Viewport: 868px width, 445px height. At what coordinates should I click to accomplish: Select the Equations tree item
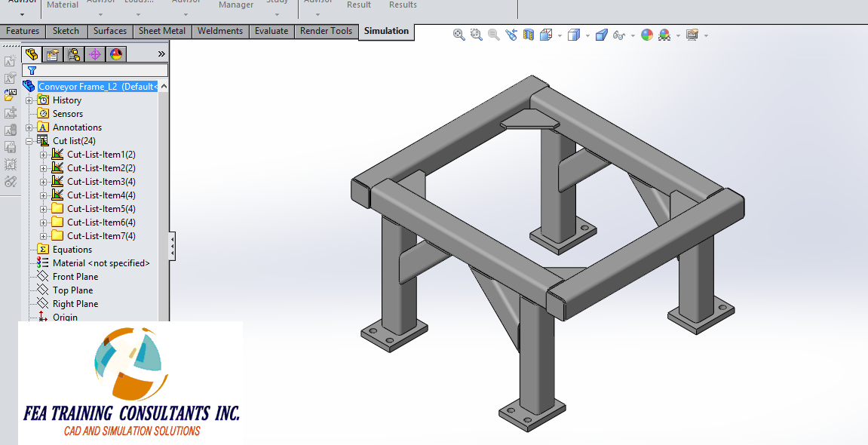tap(72, 250)
